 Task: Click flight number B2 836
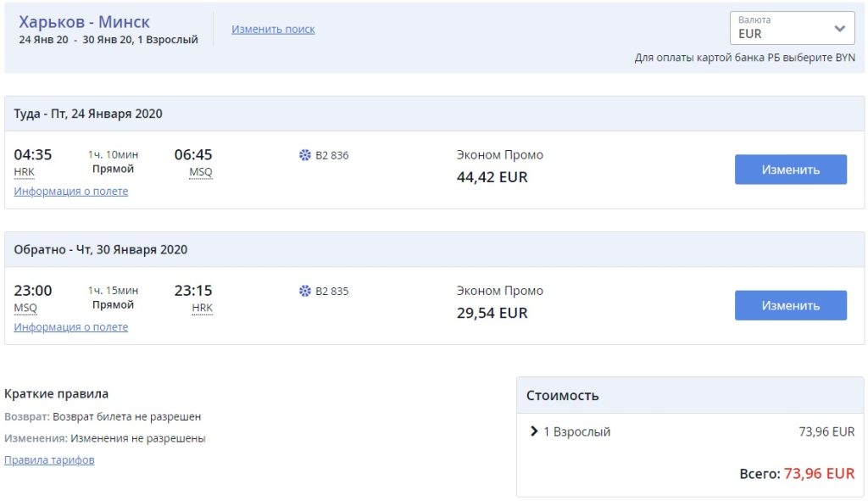tap(331, 155)
